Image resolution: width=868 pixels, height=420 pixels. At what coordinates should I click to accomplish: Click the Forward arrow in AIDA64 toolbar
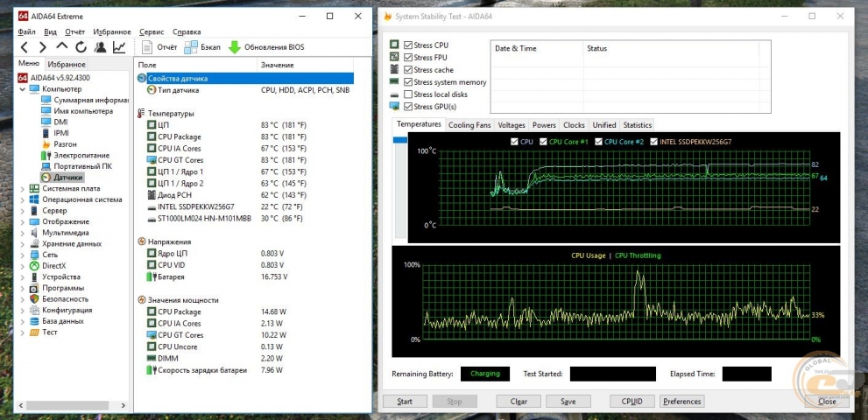(43, 47)
